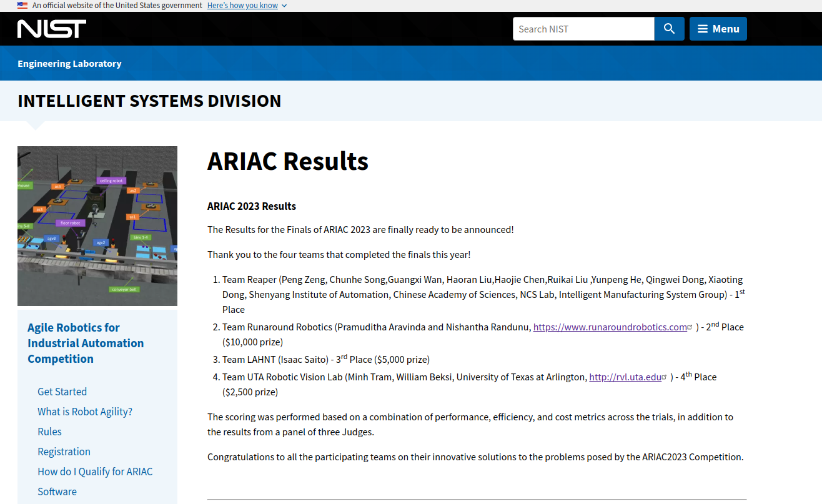Open the rvl.uta.edu link

coord(625,377)
